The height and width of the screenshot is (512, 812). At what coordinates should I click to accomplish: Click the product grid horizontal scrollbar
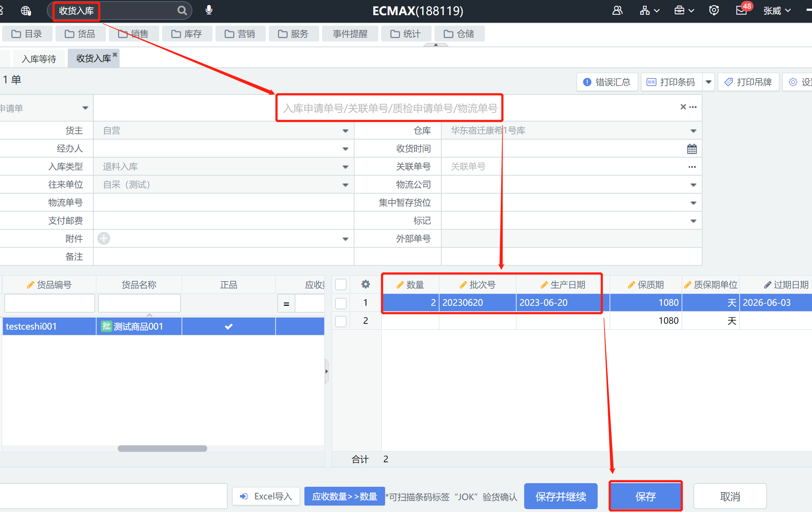162,449
